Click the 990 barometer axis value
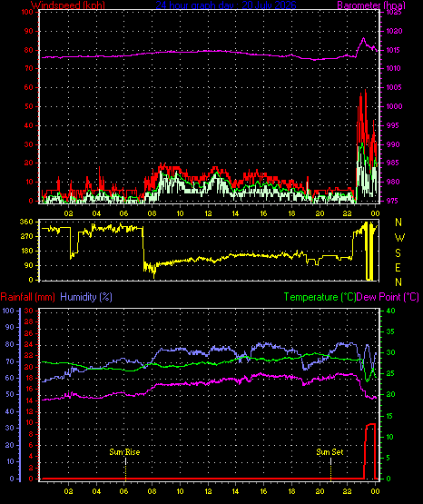 (x=393, y=144)
